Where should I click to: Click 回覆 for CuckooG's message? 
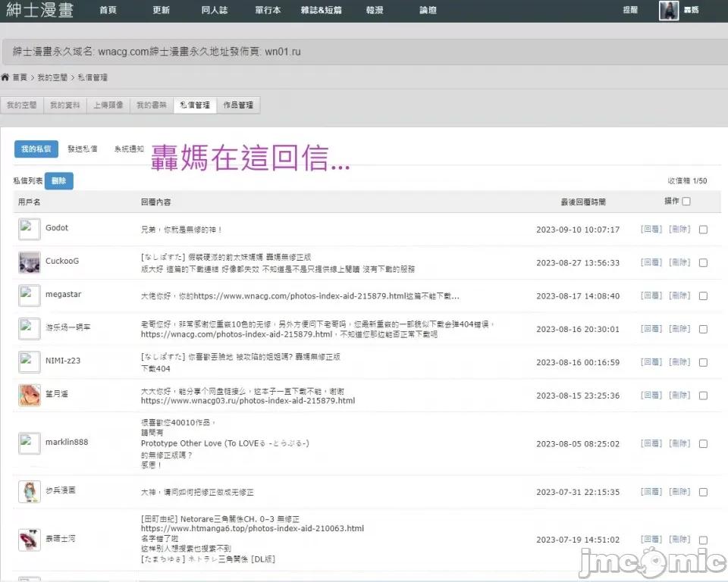pyautogui.click(x=651, y=262)
